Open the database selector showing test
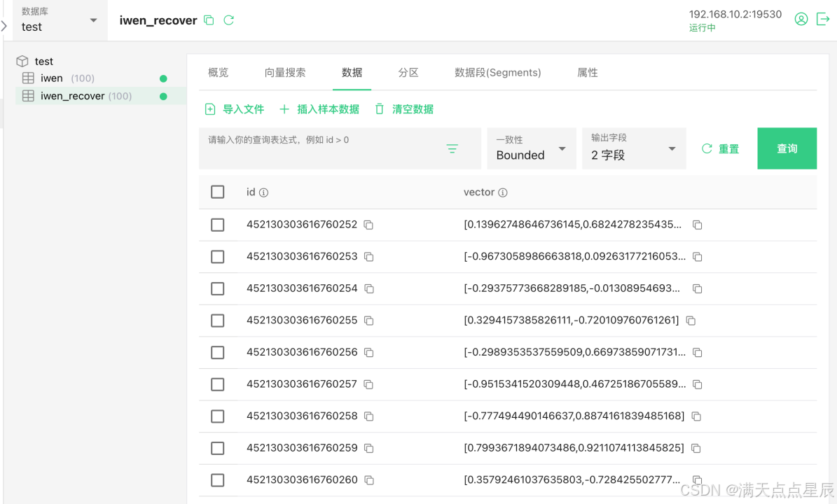This screenshot has width=837, height=504. (60, 20)
